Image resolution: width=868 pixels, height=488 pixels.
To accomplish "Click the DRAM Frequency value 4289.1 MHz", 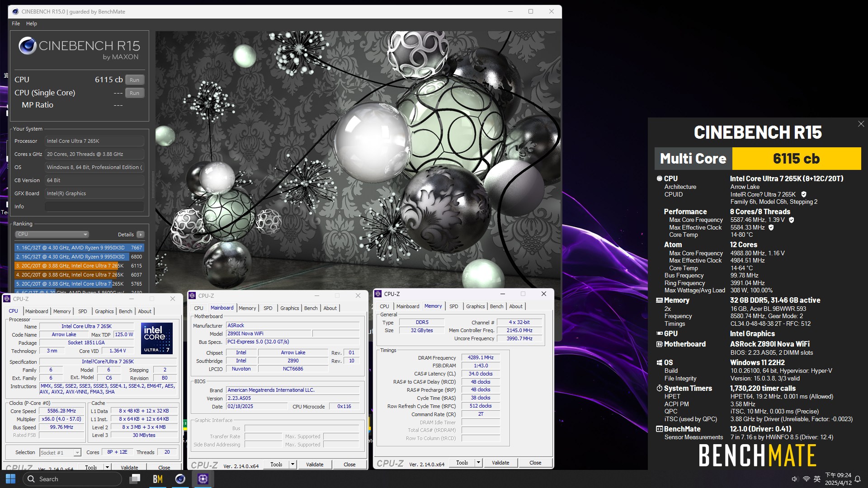I will click(481, 357).
